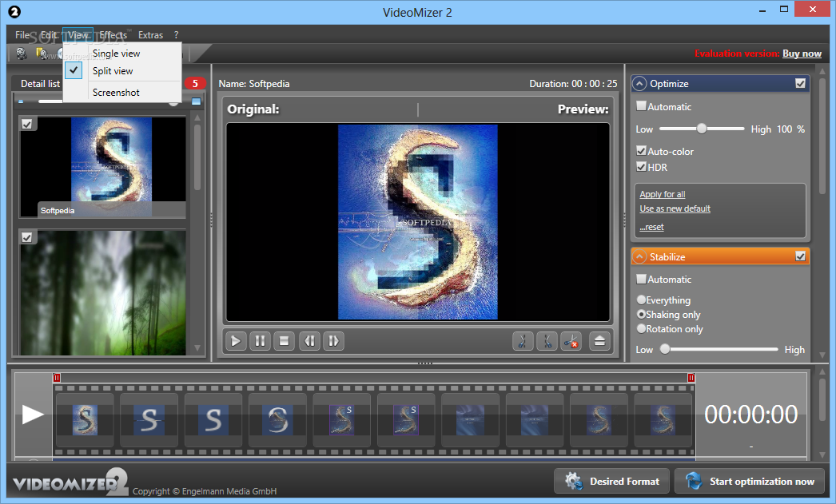The width and height of the screenshot is (836, 504).
Task: Choose Single view from View menu
Action: (122, 54)
